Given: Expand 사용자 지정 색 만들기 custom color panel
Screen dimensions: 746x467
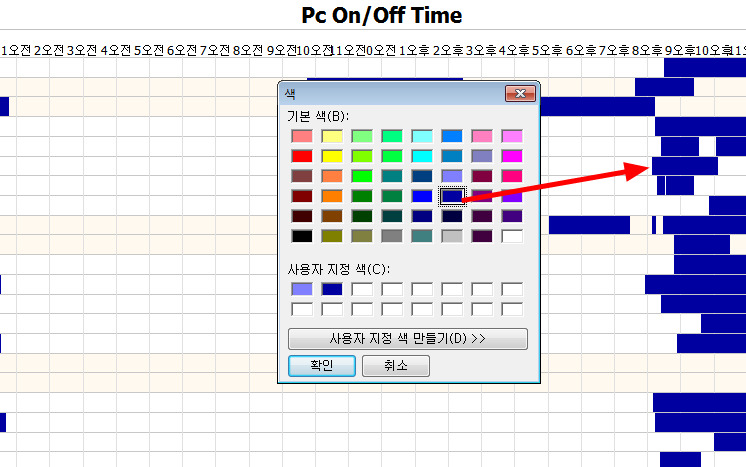Looking at the screenshot, I should click(407, 338).
